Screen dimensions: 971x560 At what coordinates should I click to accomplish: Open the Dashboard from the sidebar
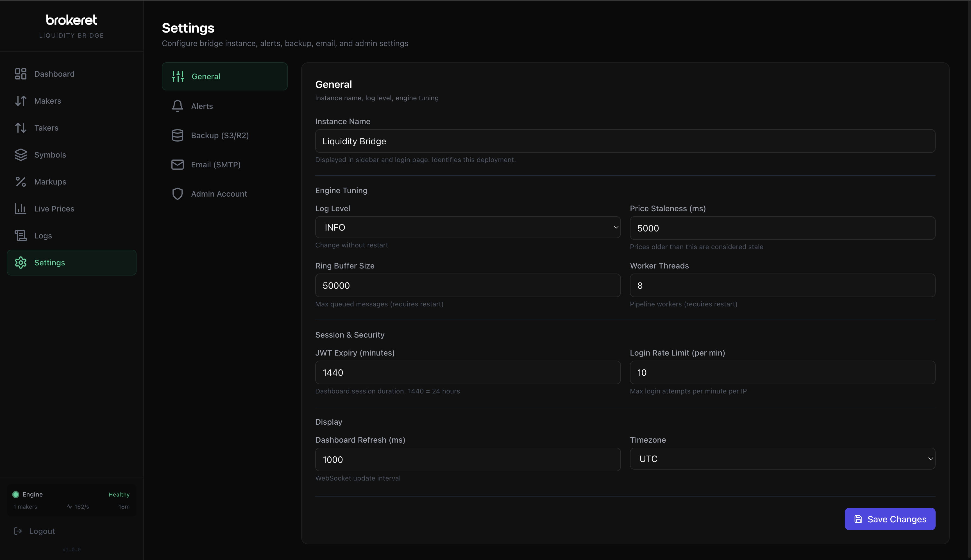tap(21, 74)
